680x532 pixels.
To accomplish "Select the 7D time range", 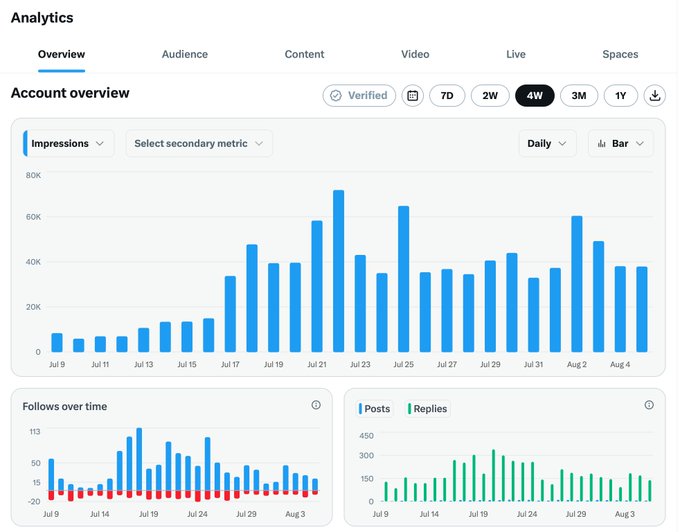I will click(447, 96).
